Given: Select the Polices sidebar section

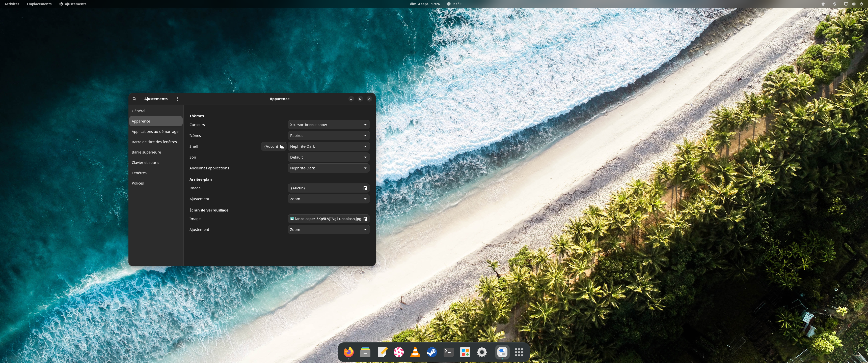Looking at the screenshot, I should click(138, 183).
